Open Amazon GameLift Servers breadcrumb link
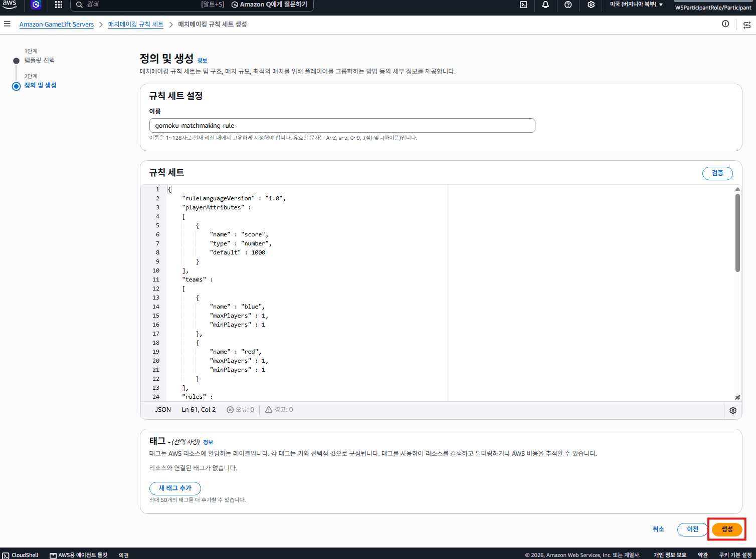756x559 pixels. coord(57,24)
